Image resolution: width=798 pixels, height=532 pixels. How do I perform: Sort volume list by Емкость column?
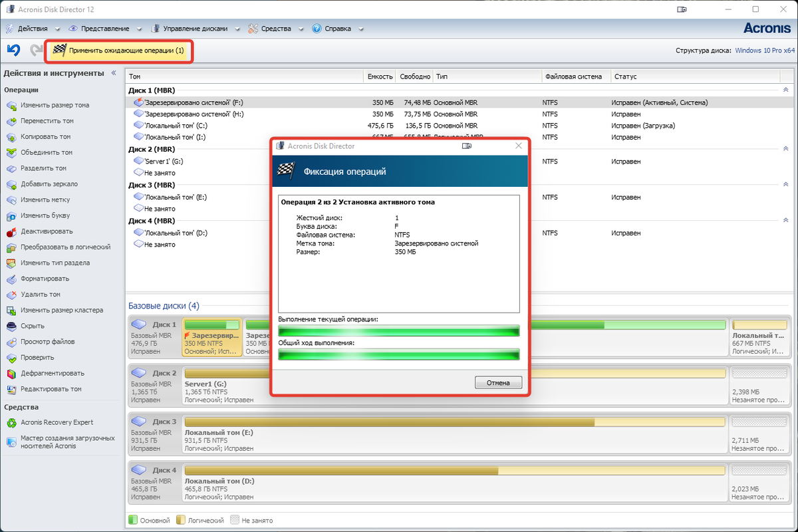click(x=379, y=76)
